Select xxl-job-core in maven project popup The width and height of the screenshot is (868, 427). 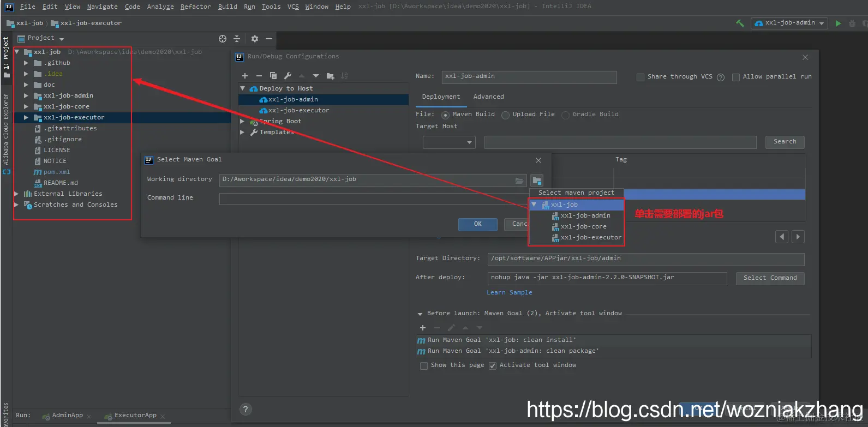coord(583,226)
